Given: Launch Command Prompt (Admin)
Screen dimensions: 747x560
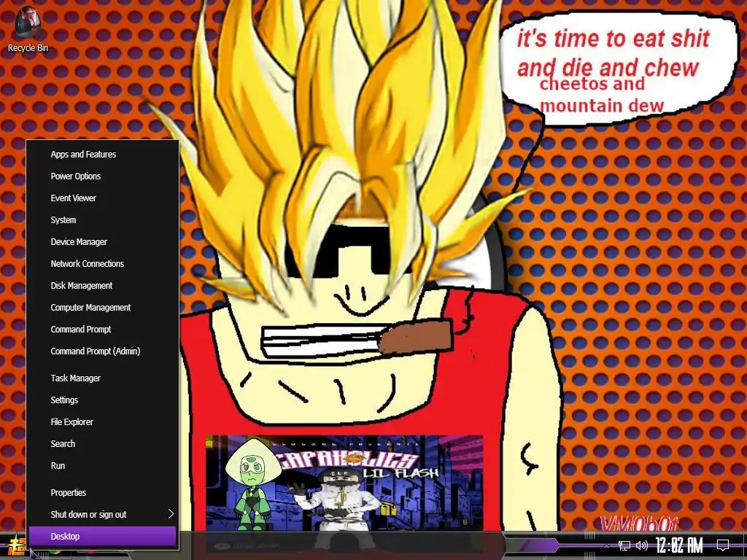Looking at the screenshot, I should click(102, 351).
